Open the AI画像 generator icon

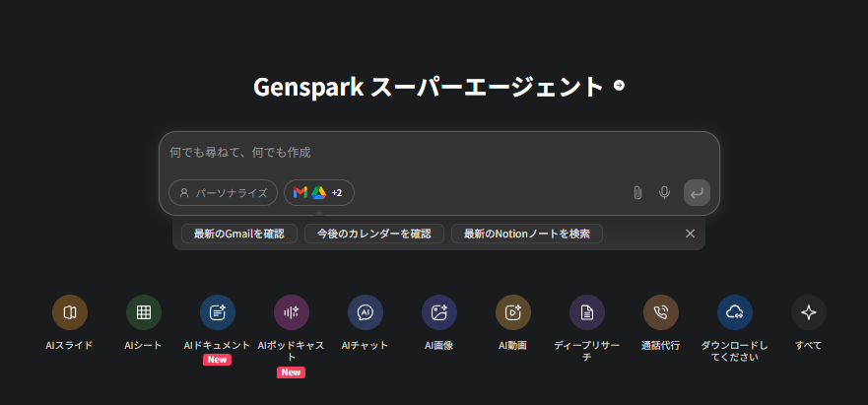(x=439, y=312)
